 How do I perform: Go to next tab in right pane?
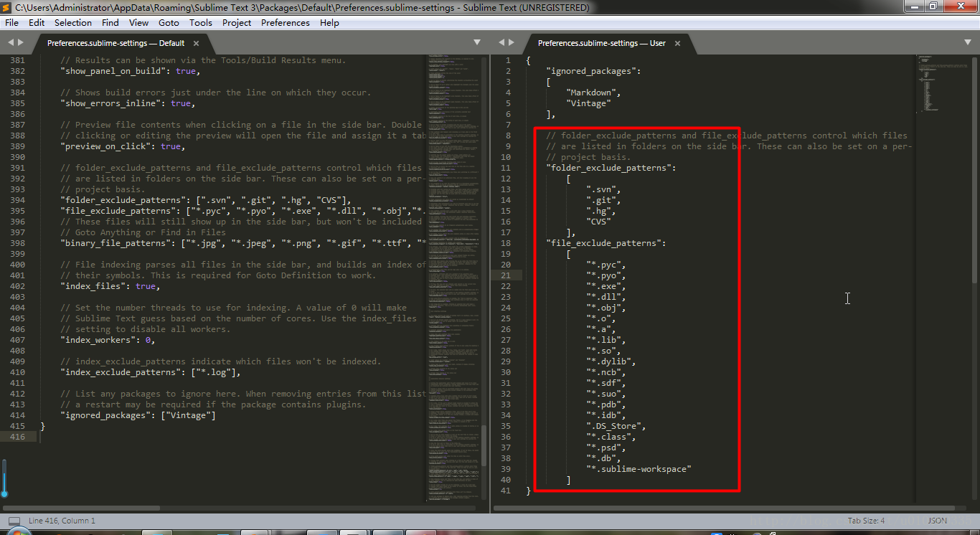click(511, 43)
